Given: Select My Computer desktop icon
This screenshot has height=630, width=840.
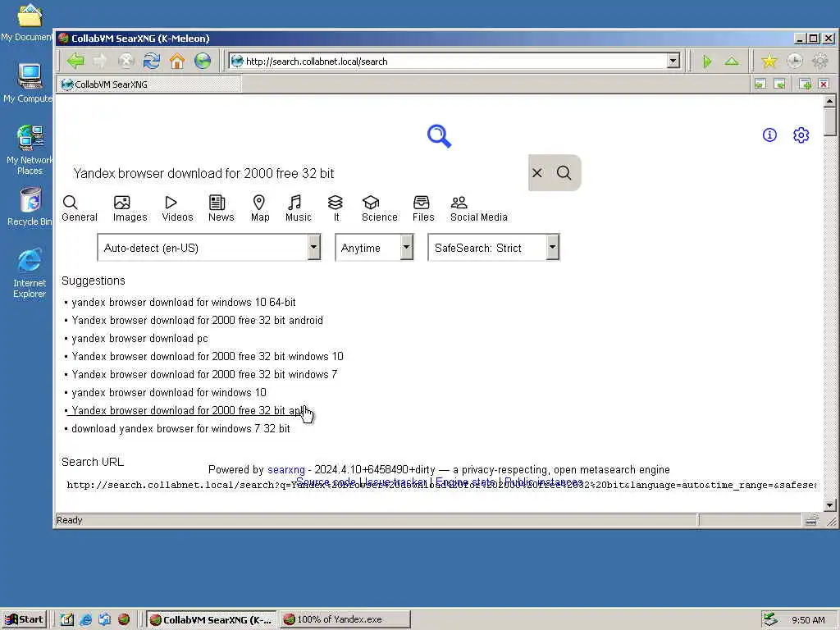Looking at the screenshot, I should coord(29,82).
